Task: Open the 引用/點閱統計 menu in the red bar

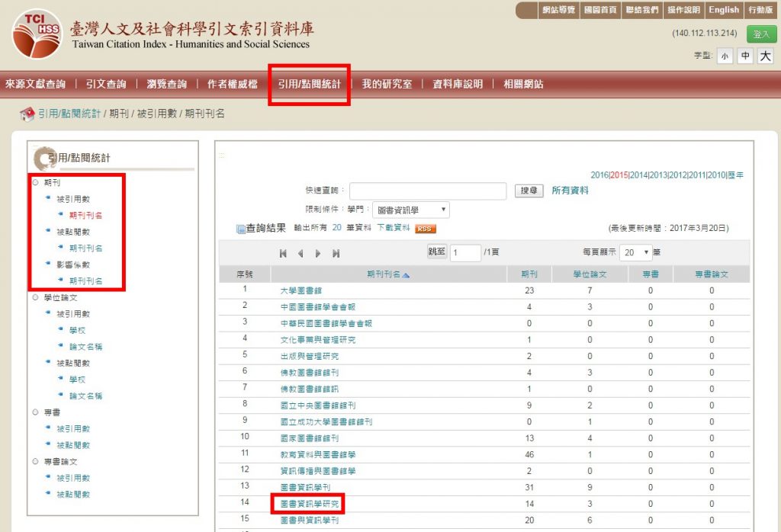Action: coord(310,84)
